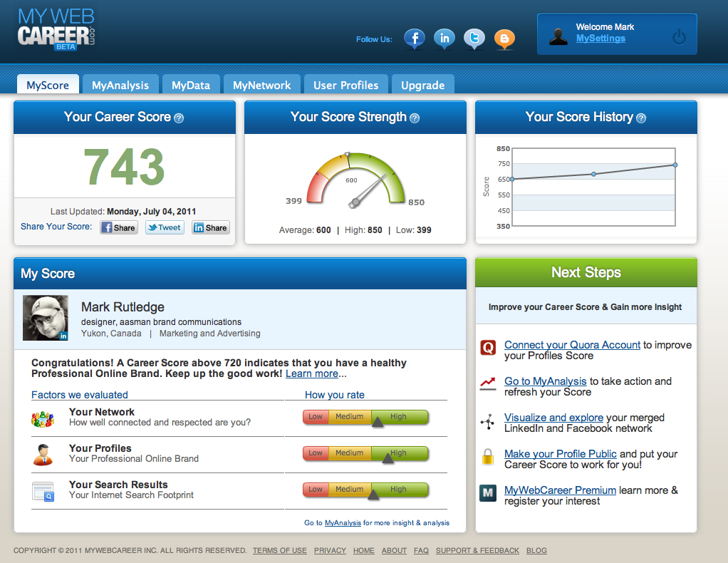The image size is (728, 563).
Task: Open the LinkedIn follow icon
Action: point(444,38)
